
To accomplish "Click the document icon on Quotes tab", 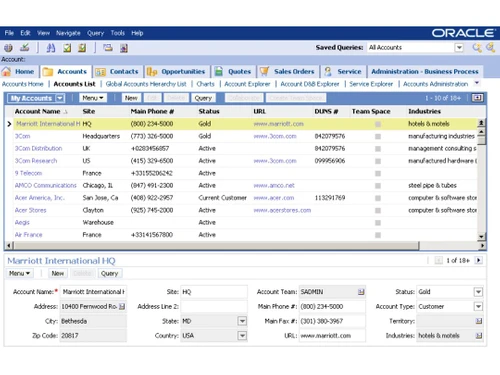I will (x=219, y=71).
